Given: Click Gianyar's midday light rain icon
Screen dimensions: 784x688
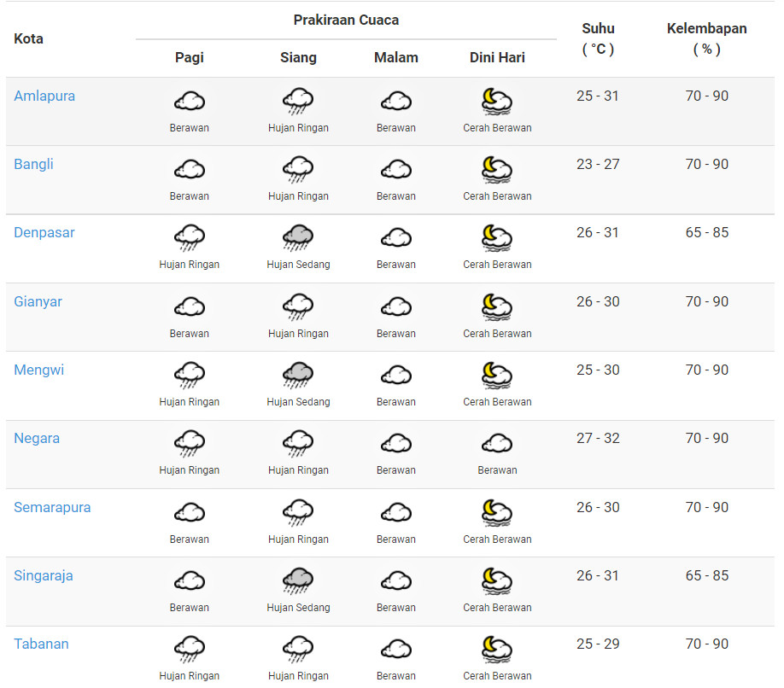Looking at the screenshot, I should point(298,307).
